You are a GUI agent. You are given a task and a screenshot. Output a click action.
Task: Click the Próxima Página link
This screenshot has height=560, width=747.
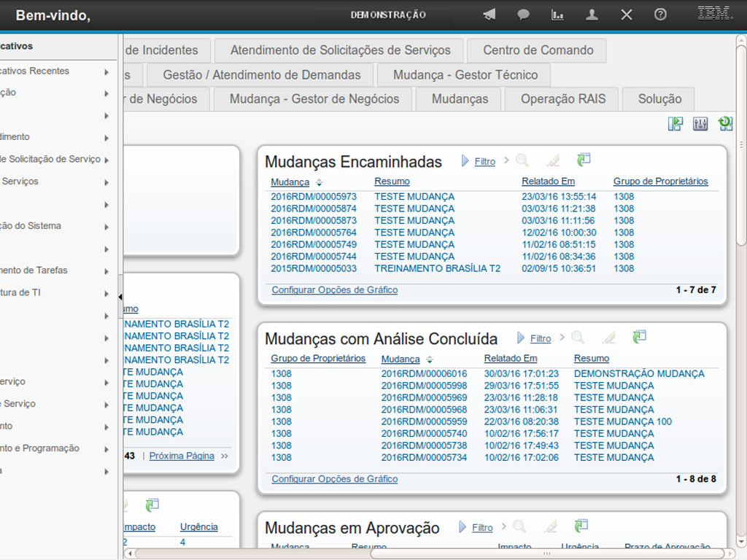click(x=182, y=456)
